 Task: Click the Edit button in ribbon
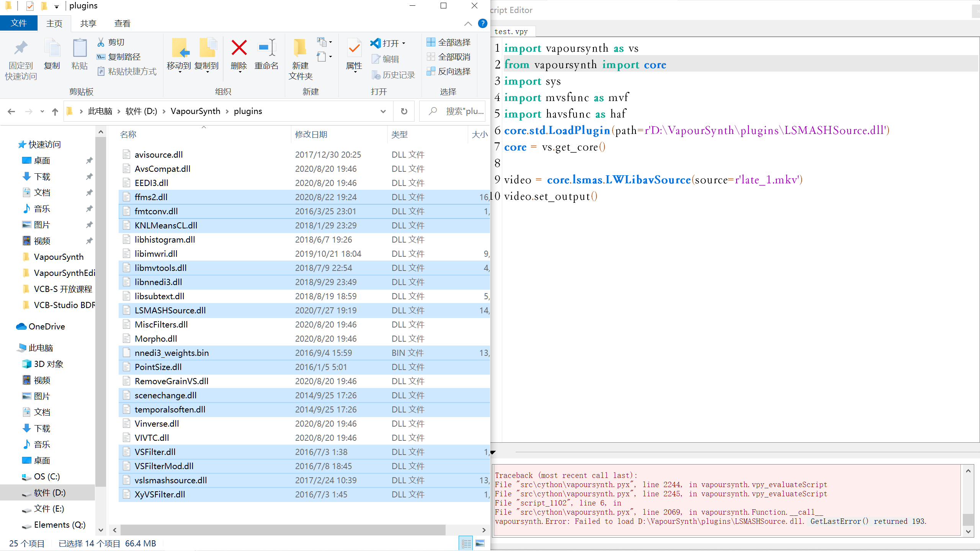[386, 59]
